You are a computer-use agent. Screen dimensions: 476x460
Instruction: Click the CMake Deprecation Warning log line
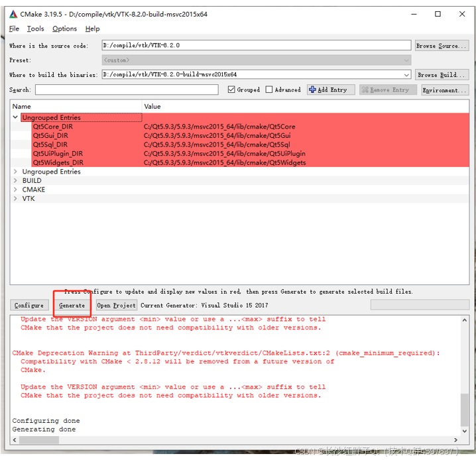pyautogui.click(x=226, y=353)
